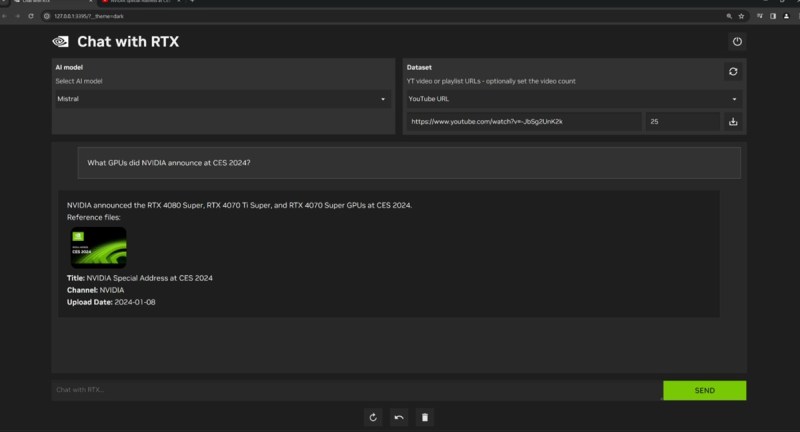Open the Mistral AI model dropdown
The height and width of the screenshot is (432, 800).
coord(222,99)
